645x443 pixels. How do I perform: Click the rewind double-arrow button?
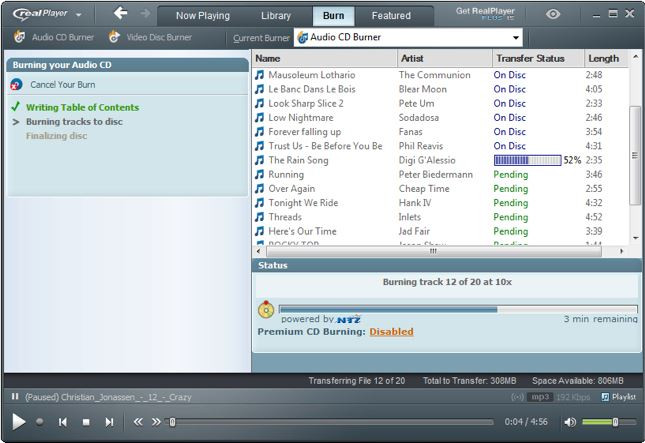(x=138, y=422)
